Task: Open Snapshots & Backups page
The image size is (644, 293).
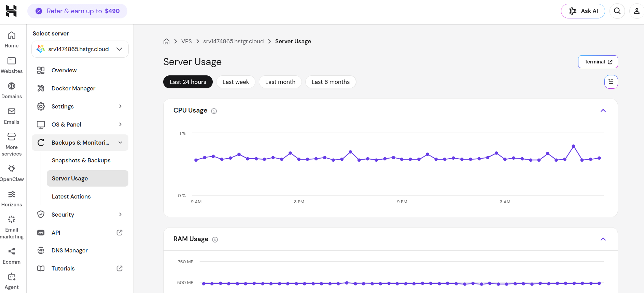Action: tap(87, 160)
